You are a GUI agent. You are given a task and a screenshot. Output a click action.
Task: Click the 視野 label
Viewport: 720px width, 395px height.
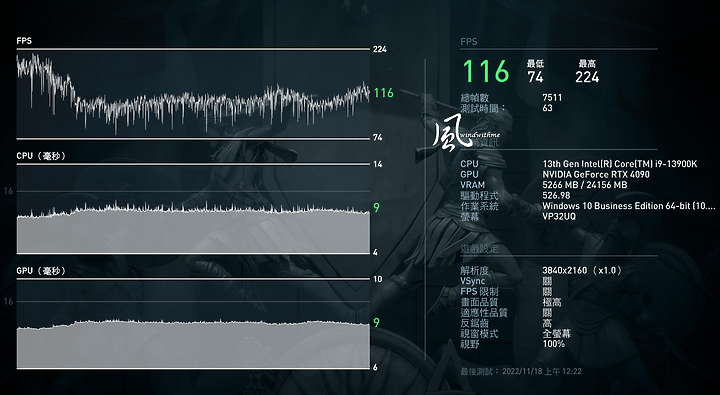[x=470, y=344]
